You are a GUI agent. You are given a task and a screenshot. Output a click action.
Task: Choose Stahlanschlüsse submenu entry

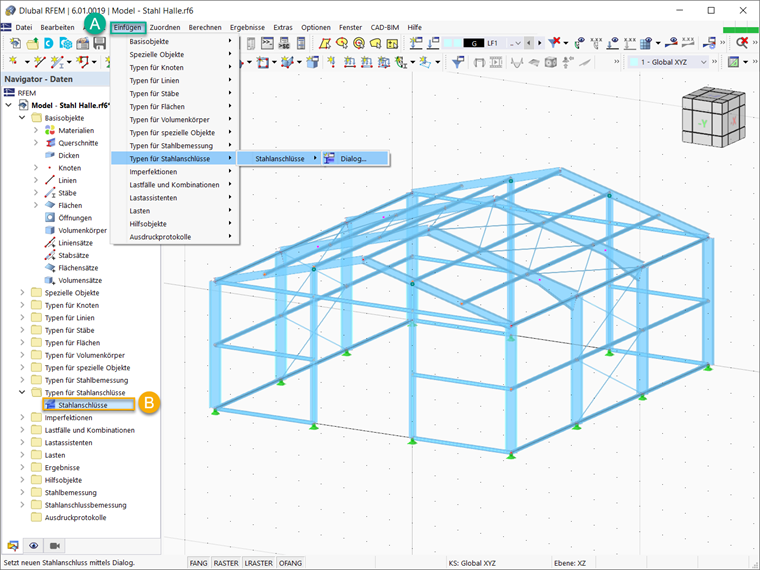(x=279, y=158)
